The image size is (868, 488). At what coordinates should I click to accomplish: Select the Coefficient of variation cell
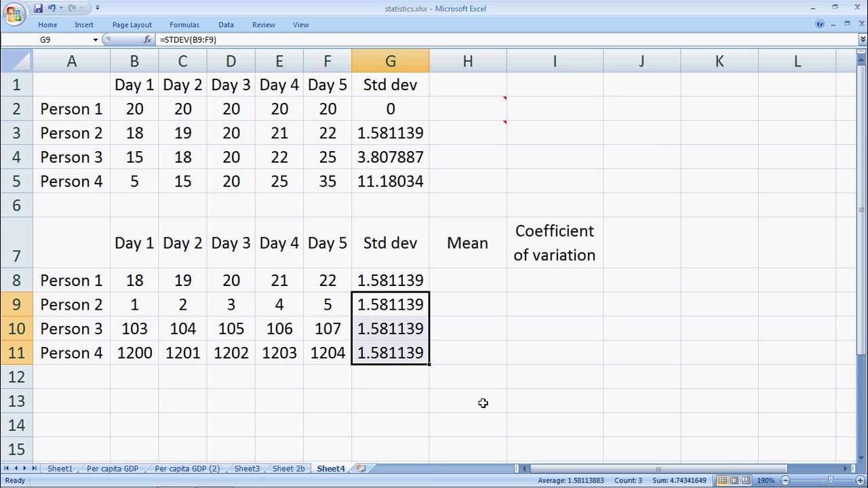tap(554, 243)
